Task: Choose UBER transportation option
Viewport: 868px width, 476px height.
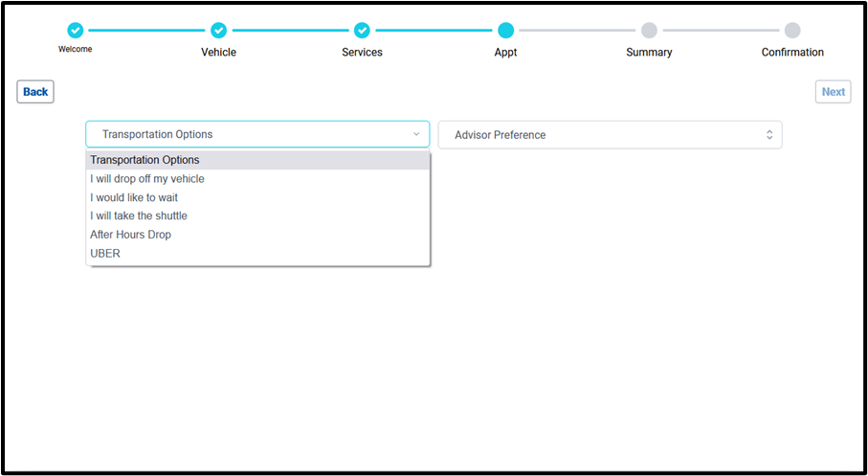Action: (x=105, y=254)
